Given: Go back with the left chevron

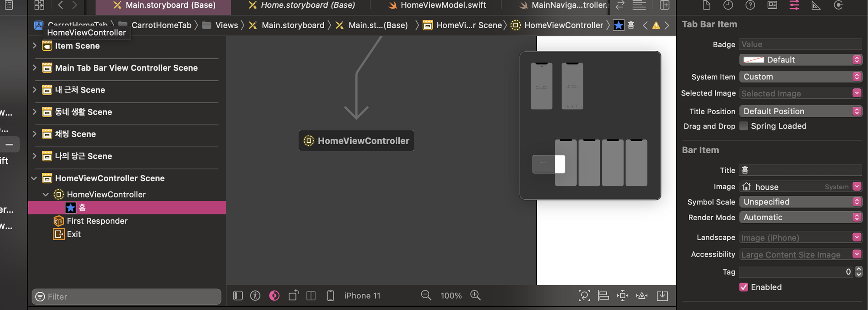Looking at the screenshot, I should (x=60, y=5).
